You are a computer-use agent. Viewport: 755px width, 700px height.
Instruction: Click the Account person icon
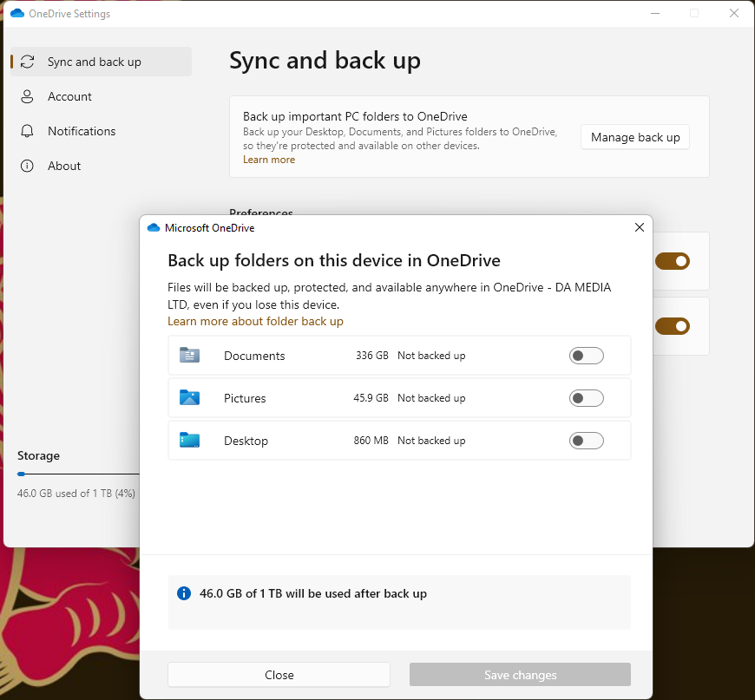pyautogui.click(x=28, y=96)
